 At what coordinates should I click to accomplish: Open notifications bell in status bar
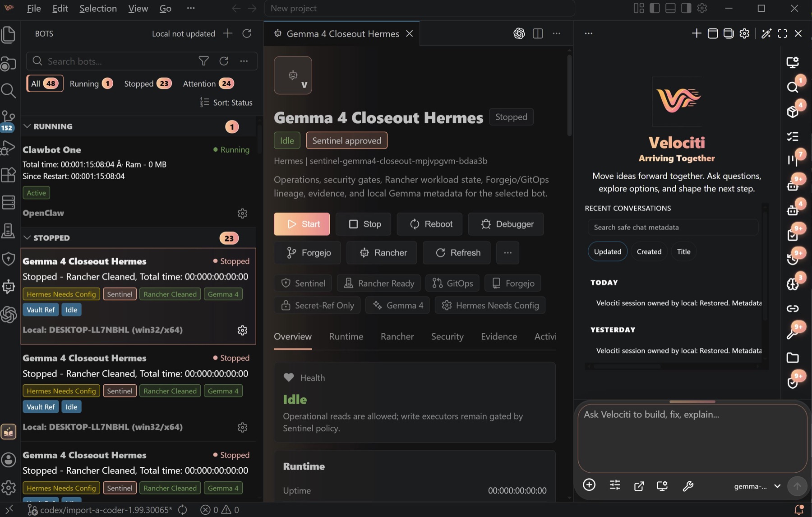click(x=798, y=510)
